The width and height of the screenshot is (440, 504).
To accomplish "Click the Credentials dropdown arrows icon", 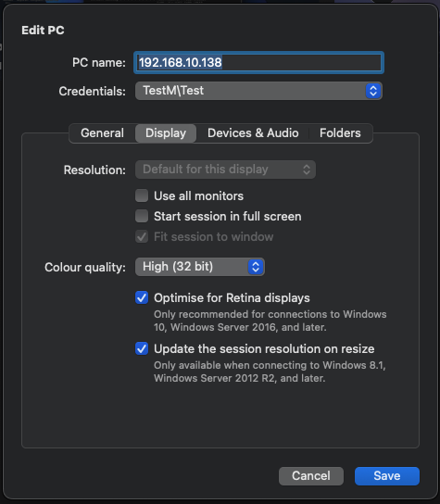I will click(x=372, y=91).
